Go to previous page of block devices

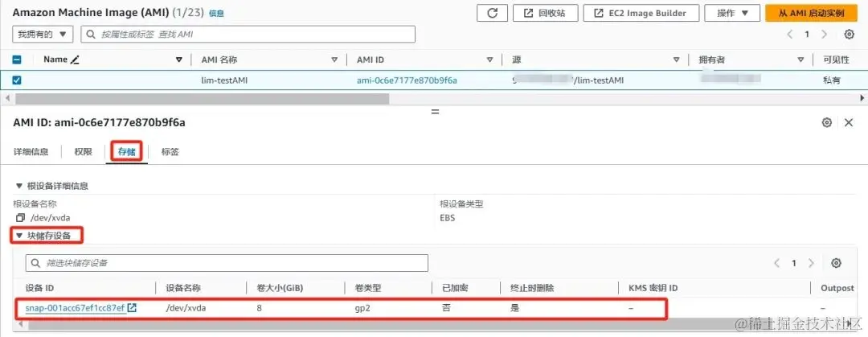pyautogui.click(x=777, y=263)
